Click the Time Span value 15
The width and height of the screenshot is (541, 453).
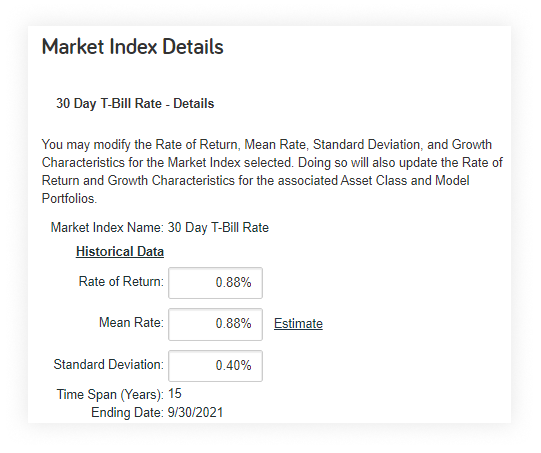tap(175, 394)
